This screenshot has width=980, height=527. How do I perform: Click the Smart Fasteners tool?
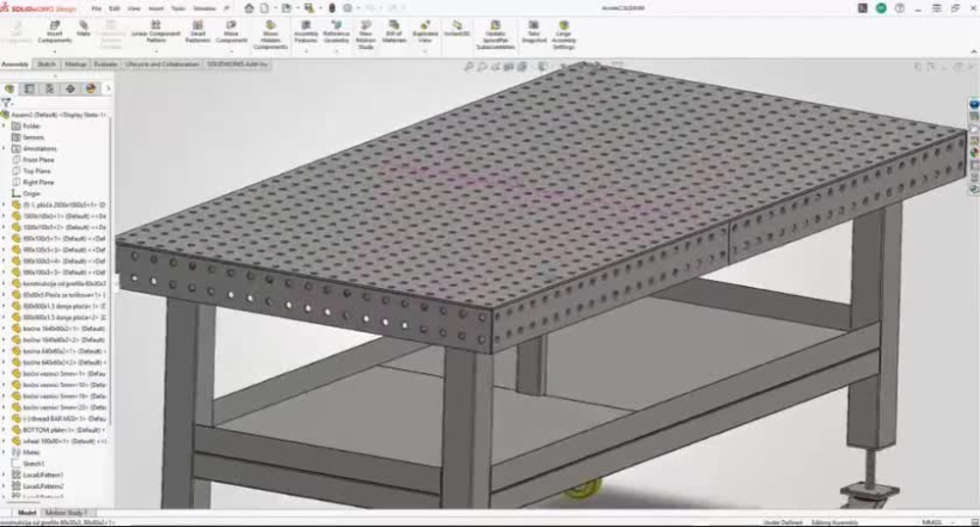[x=198, y=32]
